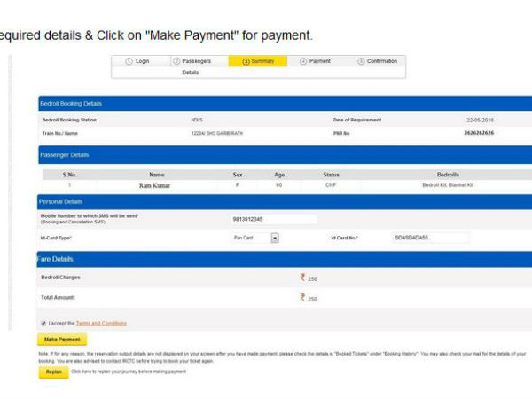The image size is (532, 399).
Task: Click the rupee symbol beside Bedroll Charges
Action: click(302, 278)
